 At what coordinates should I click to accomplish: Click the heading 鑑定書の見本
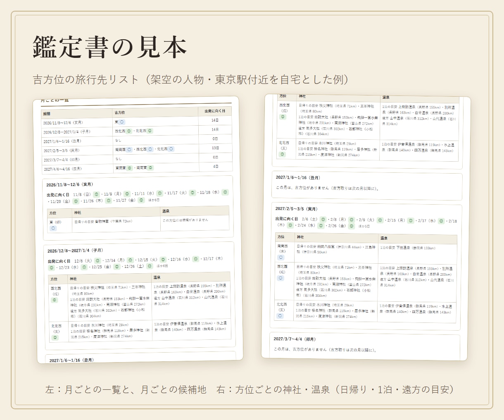(110, 47)
